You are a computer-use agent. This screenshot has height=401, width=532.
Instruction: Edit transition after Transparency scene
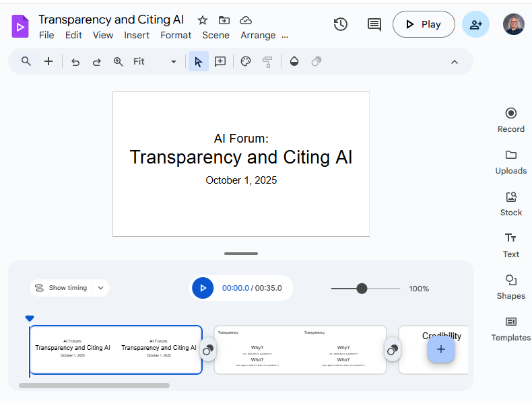point(393,350)
